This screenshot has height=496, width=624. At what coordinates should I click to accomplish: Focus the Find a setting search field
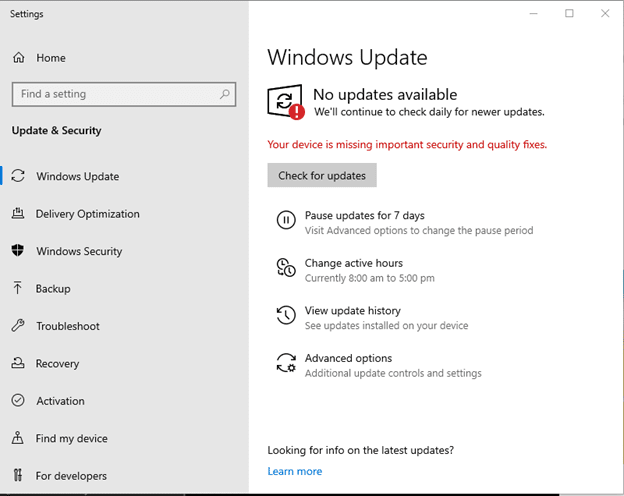[124, 94]
